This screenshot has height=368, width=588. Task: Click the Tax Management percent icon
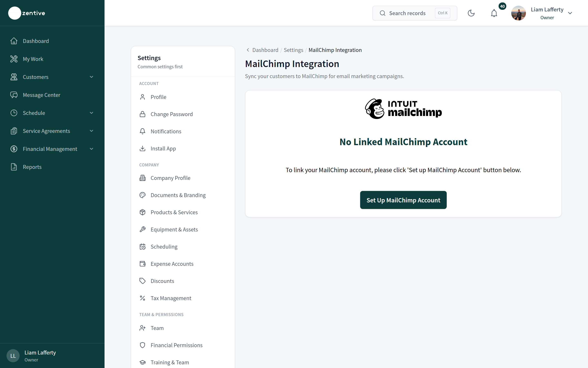[143, 298]
